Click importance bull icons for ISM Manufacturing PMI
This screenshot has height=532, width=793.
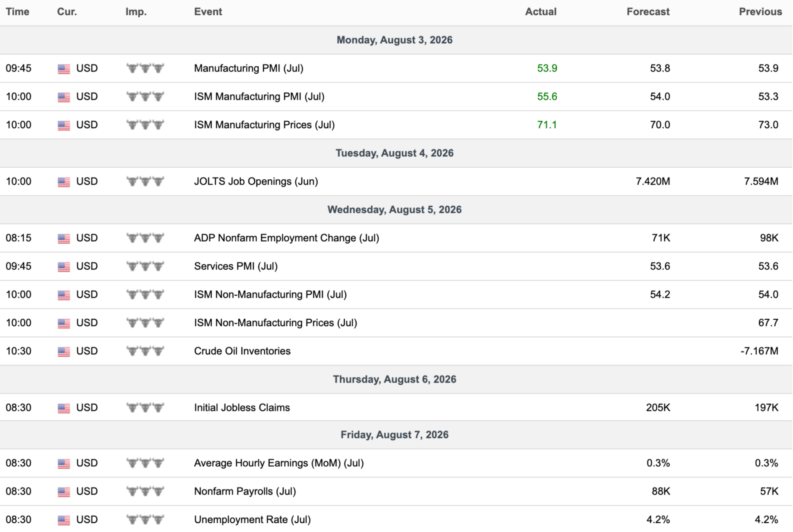(145, 97)
